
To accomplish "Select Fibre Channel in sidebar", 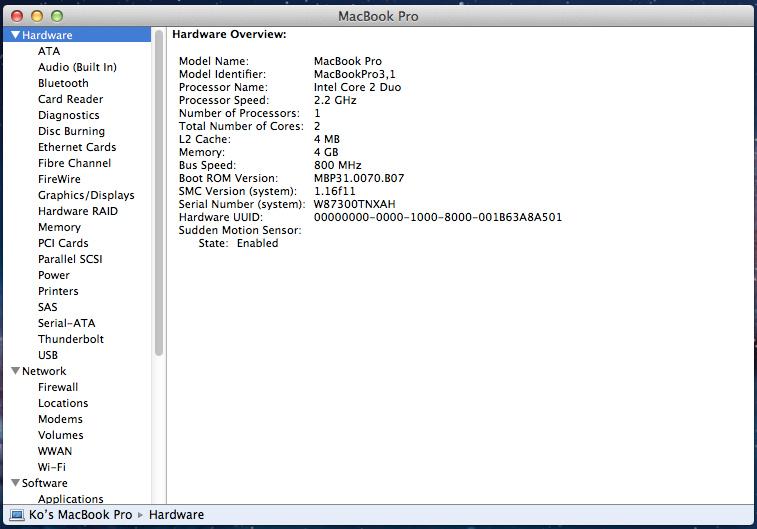I will click(x=74, y=163).
